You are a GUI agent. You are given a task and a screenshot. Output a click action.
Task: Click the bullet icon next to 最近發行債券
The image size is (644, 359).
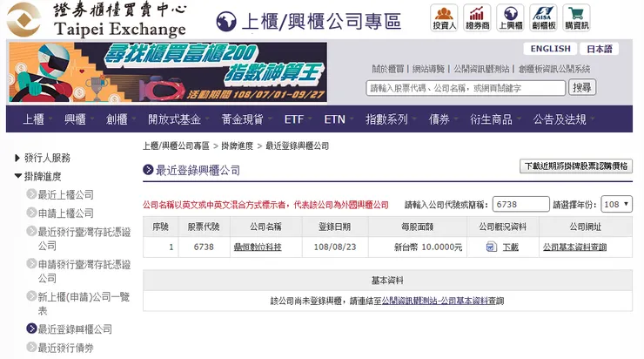point(31,347)
